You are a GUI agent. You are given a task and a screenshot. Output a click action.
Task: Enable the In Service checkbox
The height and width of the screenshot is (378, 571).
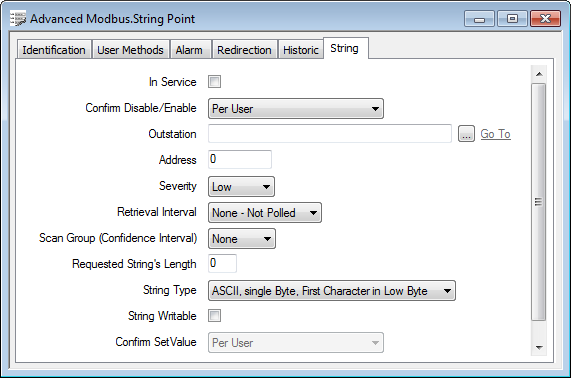pos(214,82)
